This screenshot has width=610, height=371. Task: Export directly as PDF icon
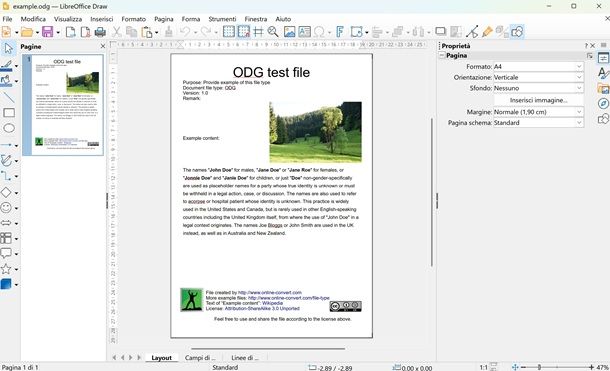[x=85, y=32]
